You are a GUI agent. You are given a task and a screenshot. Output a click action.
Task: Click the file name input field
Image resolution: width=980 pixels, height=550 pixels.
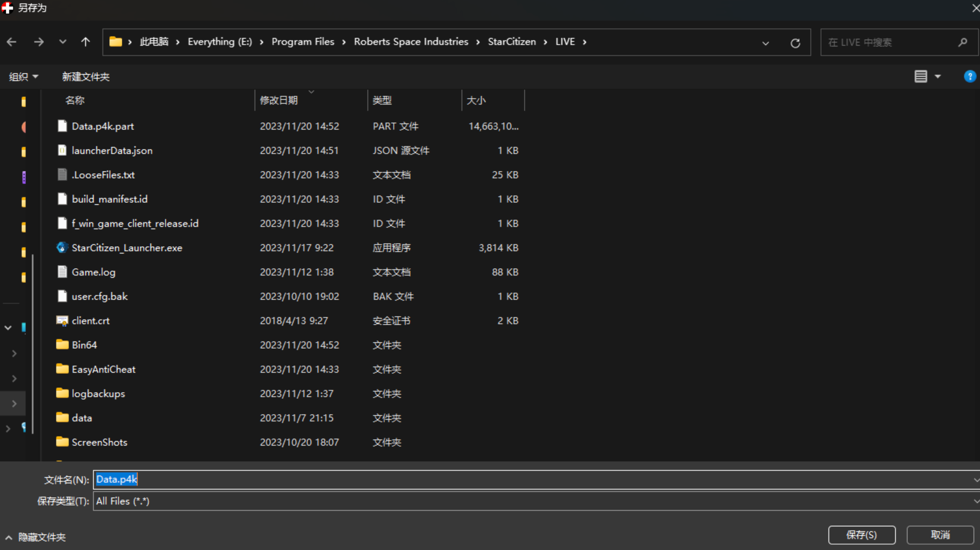click(523, 479)
